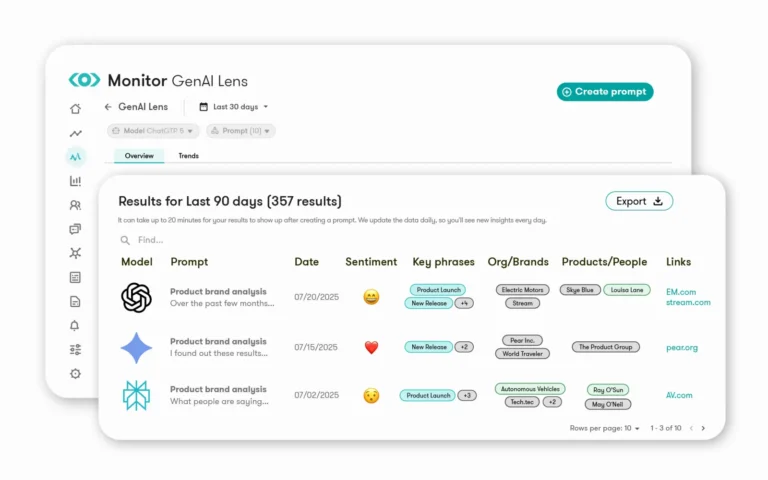Viewport: 768px width, 480px height.
Task: Click the Export button
Action: (639, 201)
